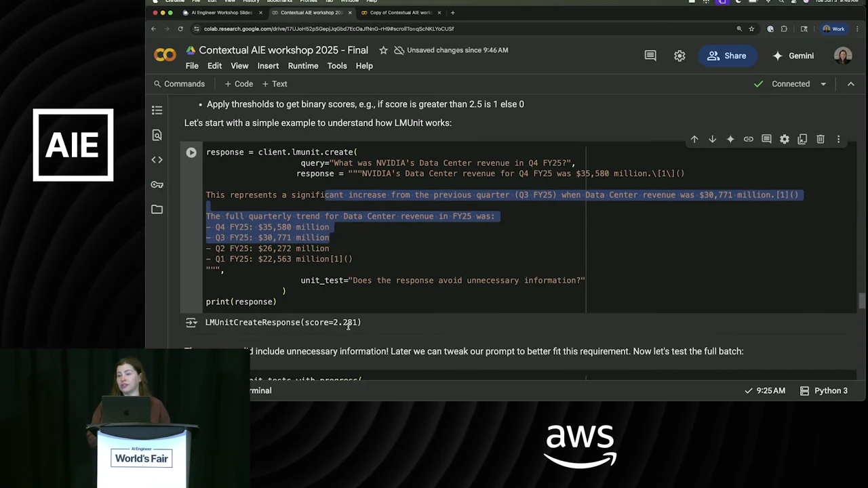This screenshot has width=868, height=488.
Task: Open the Help menu
Action: coord(364,66)
